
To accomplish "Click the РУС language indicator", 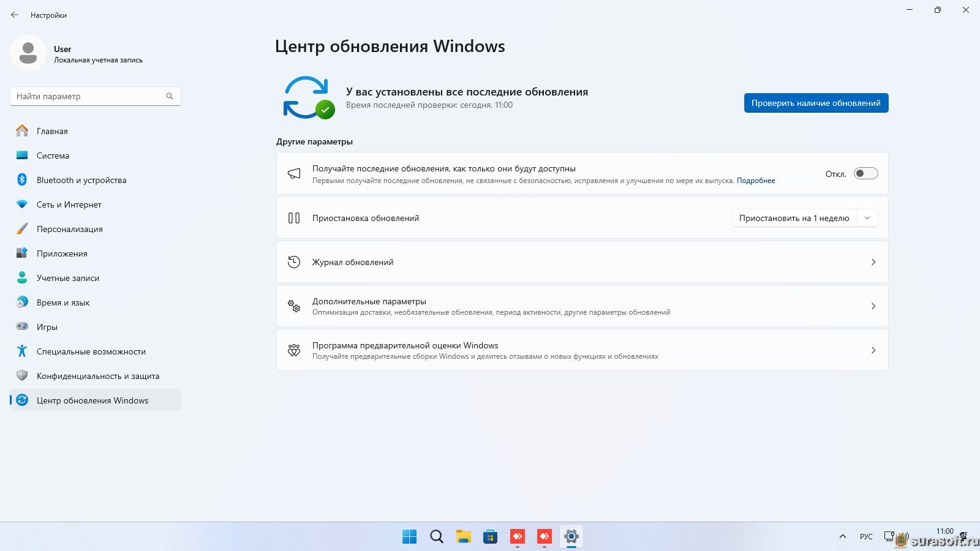I will coord(866,537).
